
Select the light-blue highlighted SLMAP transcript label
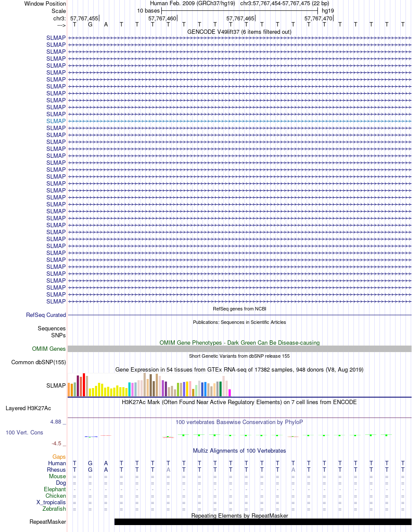click(x=56, y=121)
